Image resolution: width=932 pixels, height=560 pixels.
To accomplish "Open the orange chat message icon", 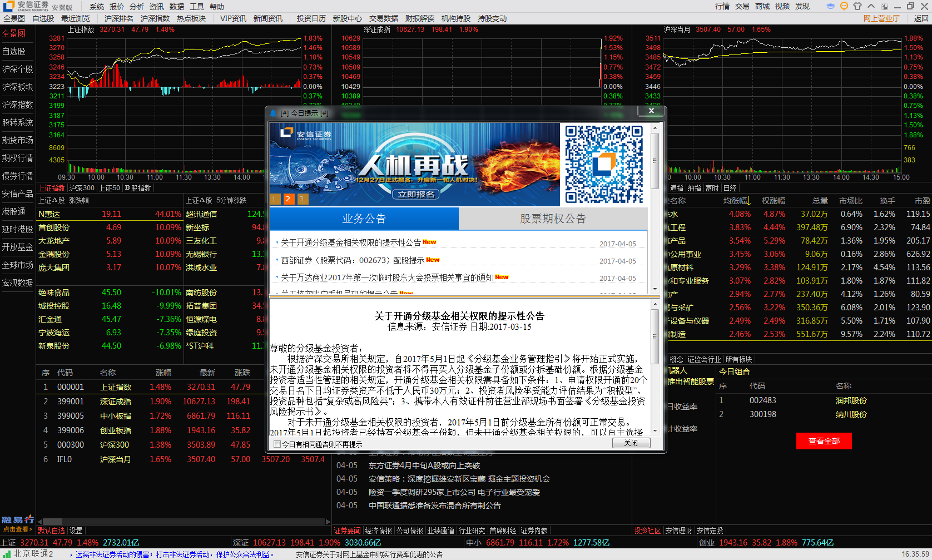I will pos(844,6).
